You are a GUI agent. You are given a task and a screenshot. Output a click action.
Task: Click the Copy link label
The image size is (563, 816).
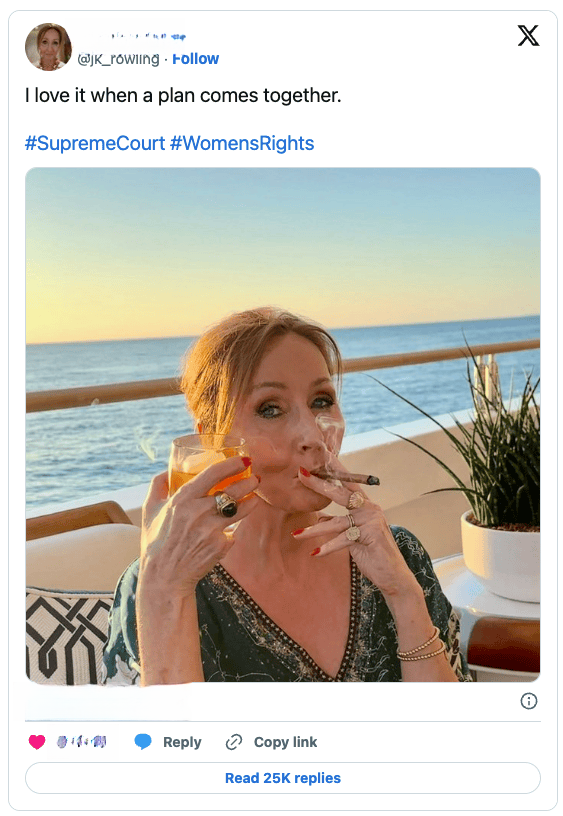(285, 742)
